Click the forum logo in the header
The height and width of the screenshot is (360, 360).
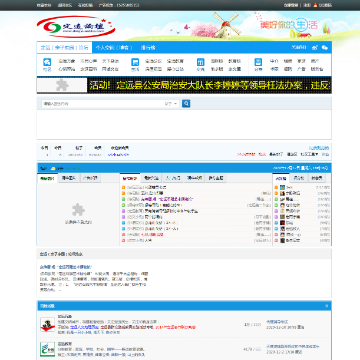tap(76, 27)
